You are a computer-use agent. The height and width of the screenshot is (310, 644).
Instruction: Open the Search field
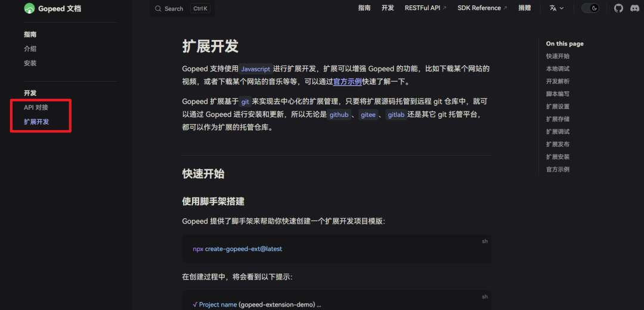[182, 8]
